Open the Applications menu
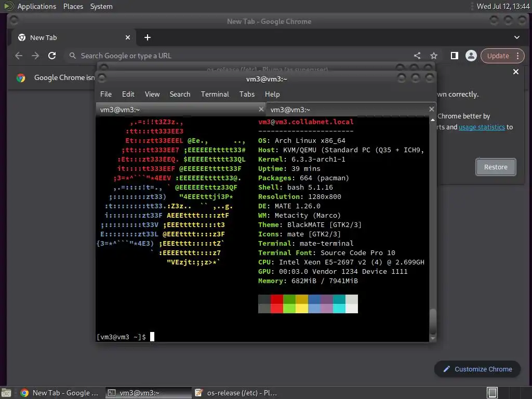 [37, 6]
